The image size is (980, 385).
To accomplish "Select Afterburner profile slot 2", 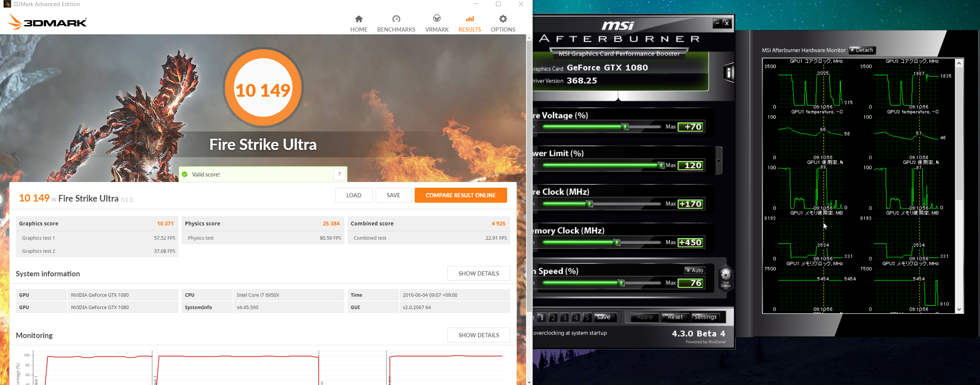I will 553,317.
